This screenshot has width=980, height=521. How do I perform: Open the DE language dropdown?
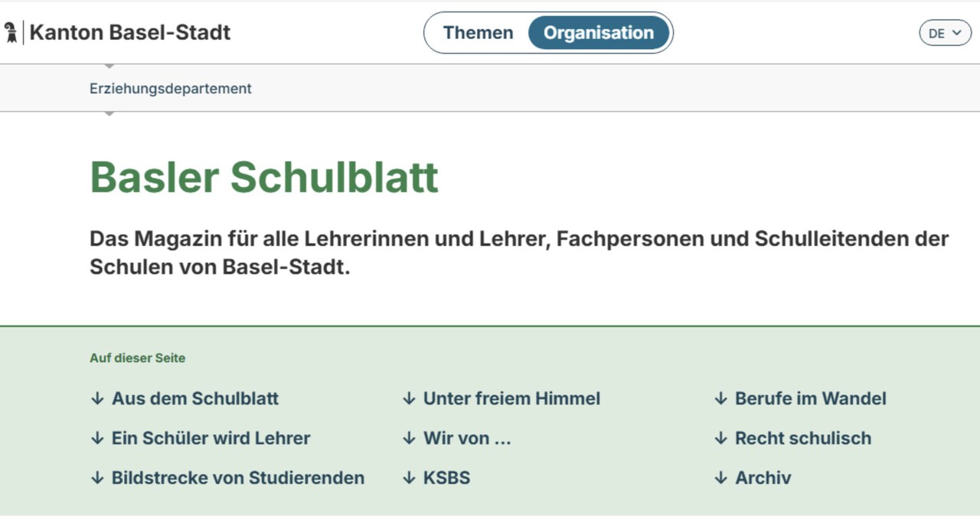tap(945, 33)
